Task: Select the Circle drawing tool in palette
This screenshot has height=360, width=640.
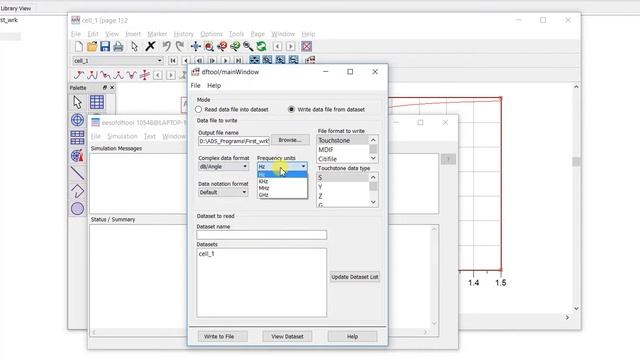Action: click(77, 209)
